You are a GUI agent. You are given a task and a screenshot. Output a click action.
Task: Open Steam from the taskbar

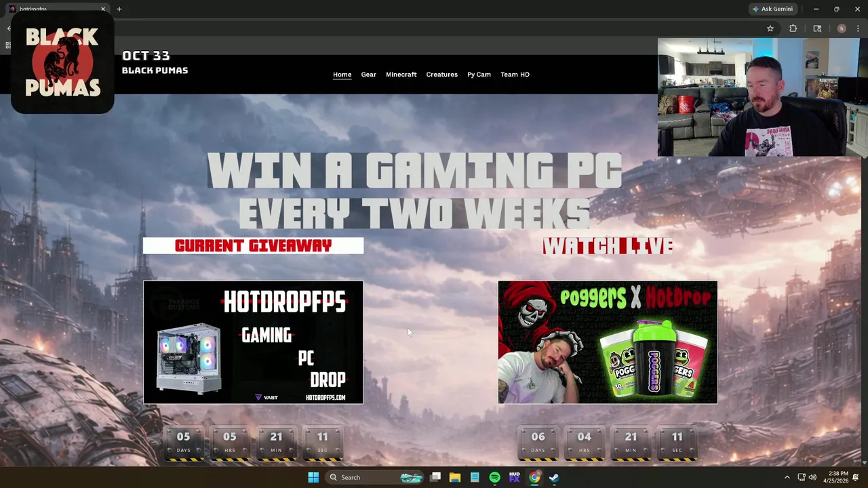pos(554,477)
